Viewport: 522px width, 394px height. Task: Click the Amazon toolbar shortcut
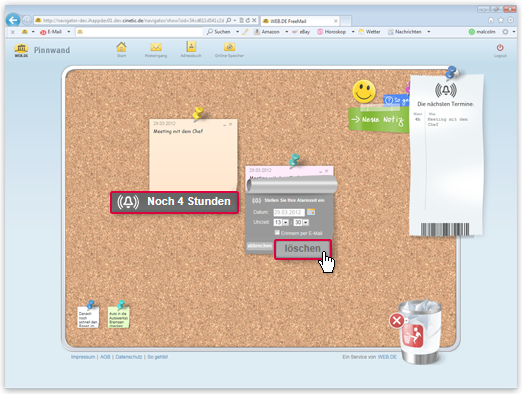point(267,32)
